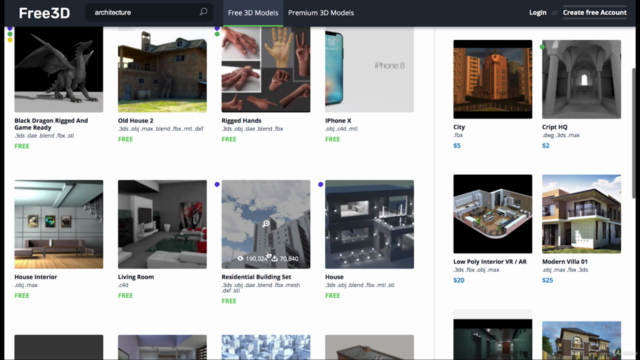This screenshot has width=640, height=360.
Task: Click the Living Room title
Action: coord(136,277)
